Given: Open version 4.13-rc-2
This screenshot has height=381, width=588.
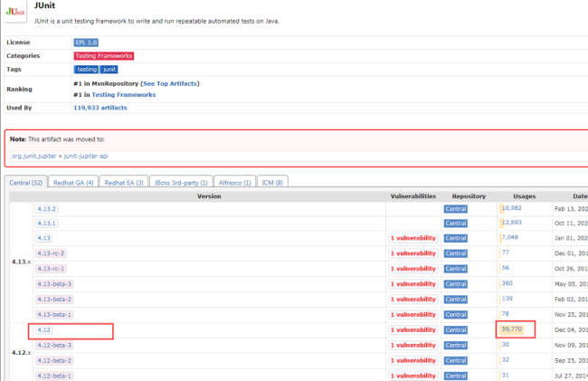Looking at the screenshot, I should [x=51, y=253].
